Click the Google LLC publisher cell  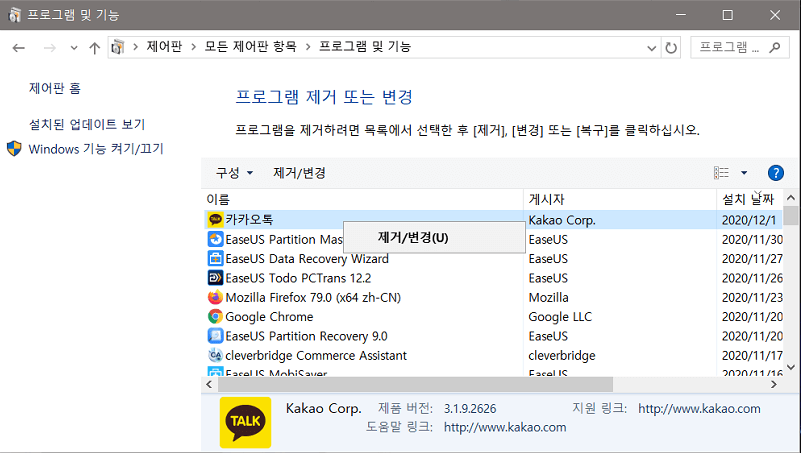(x=560, y=317)
